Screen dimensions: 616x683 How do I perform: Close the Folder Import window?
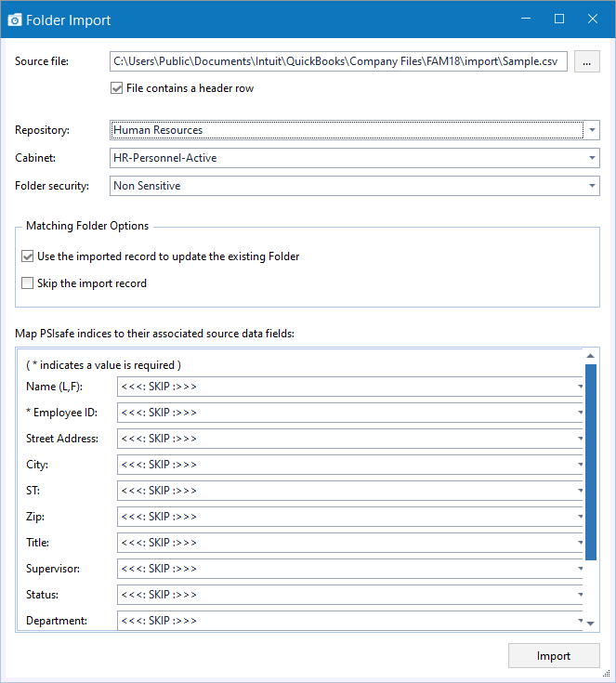click(x=593, y=19)
